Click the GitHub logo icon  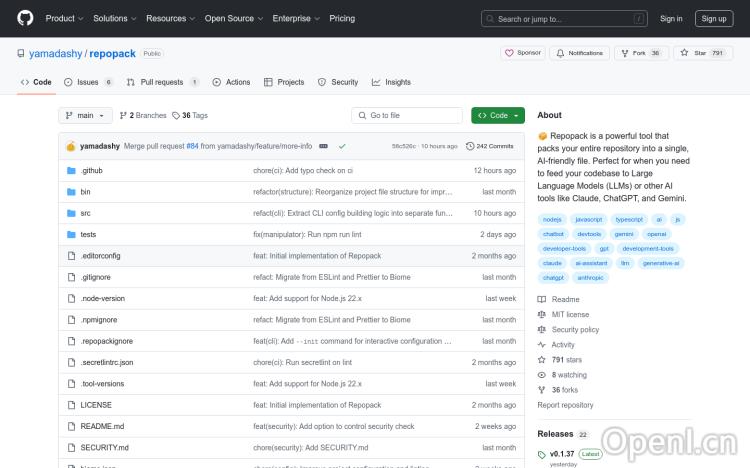25,18
